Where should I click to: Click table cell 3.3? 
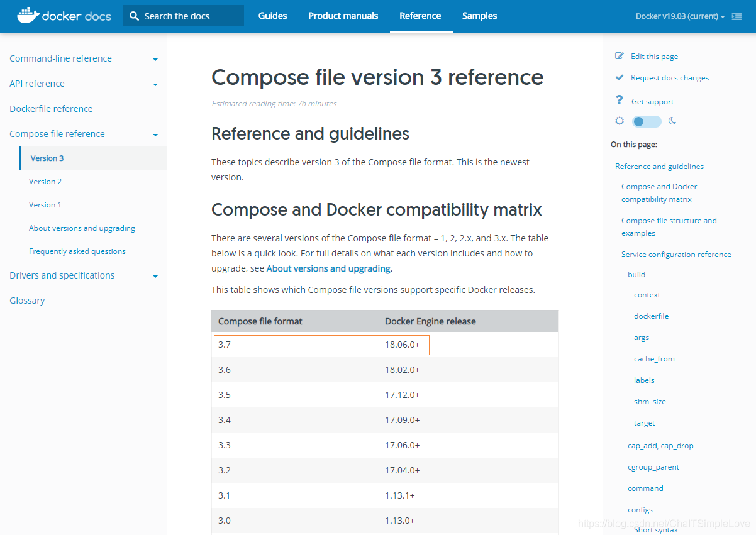[x=225, y=445]
